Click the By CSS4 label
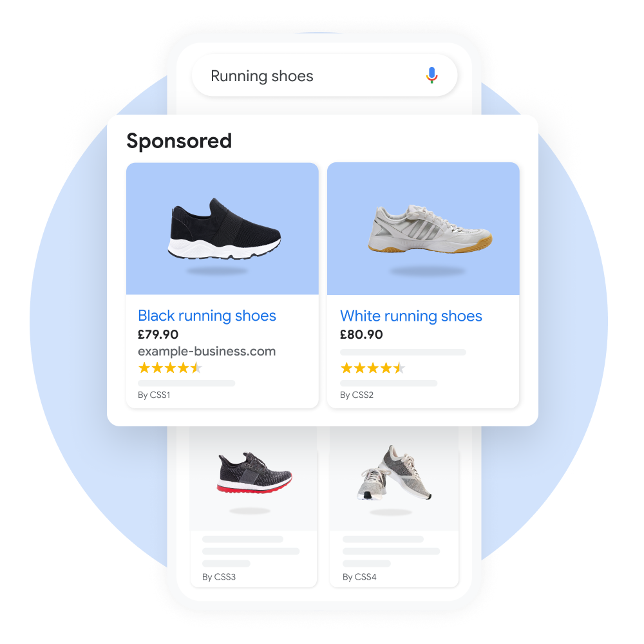 pyautogui.click(x=359, y=577)
